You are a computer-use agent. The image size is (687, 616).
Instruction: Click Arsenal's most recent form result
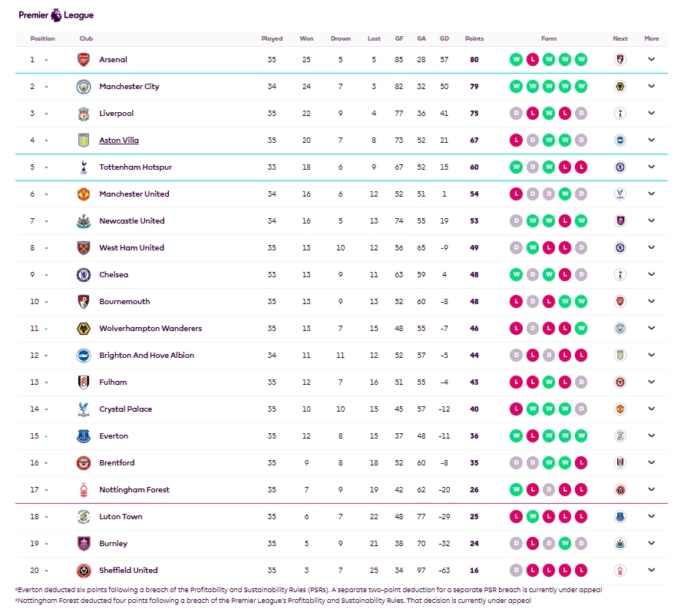tap(581, 60)
